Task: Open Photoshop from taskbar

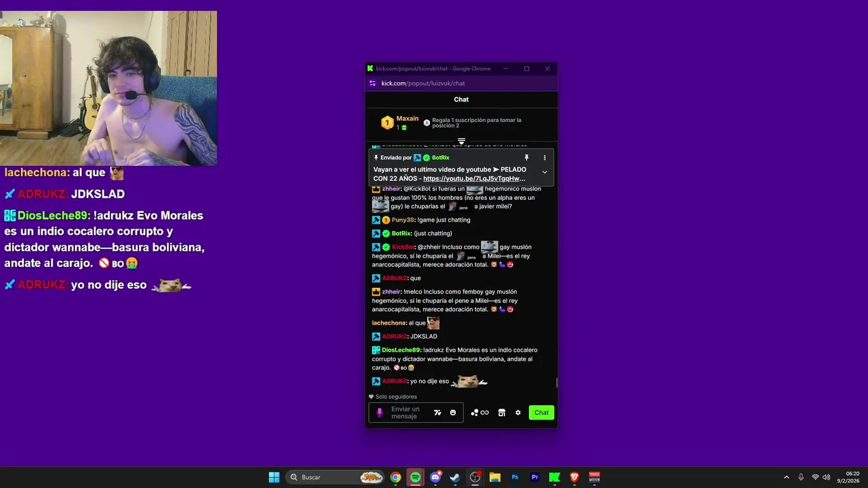Action: [515, 477]
